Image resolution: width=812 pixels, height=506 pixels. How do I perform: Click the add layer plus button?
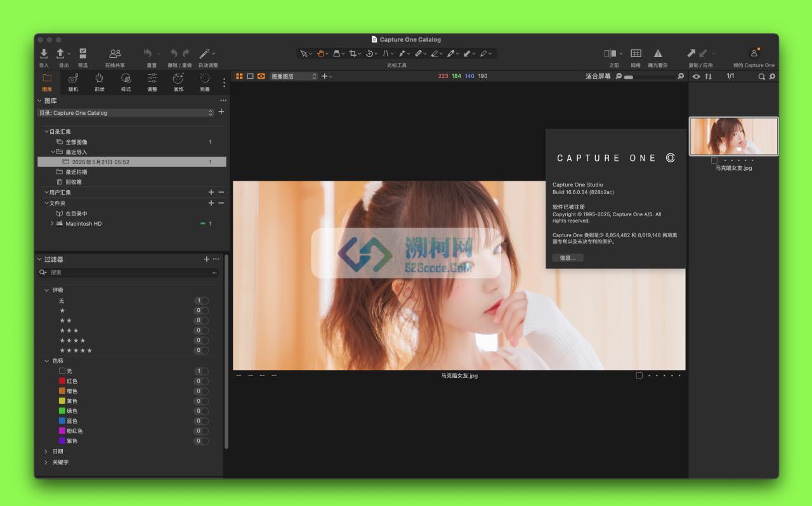click(324, 76)
